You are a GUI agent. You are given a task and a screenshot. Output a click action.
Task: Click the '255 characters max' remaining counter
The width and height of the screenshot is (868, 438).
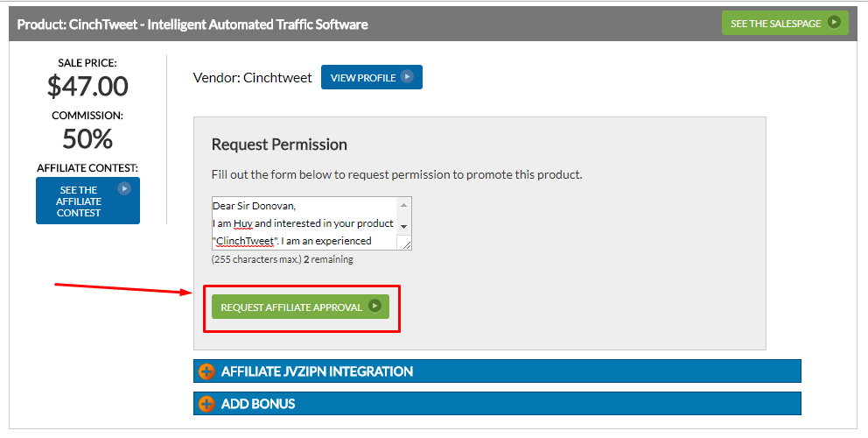coord(283,259)
